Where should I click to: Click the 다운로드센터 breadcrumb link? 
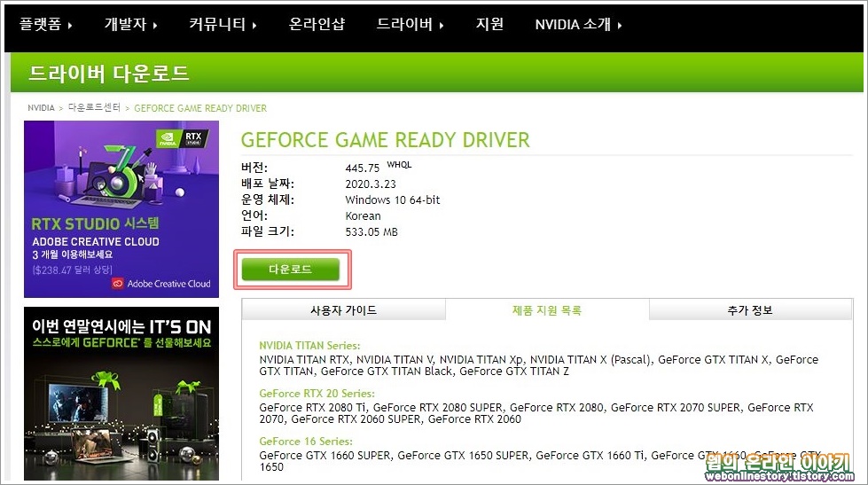coord(94,107)
